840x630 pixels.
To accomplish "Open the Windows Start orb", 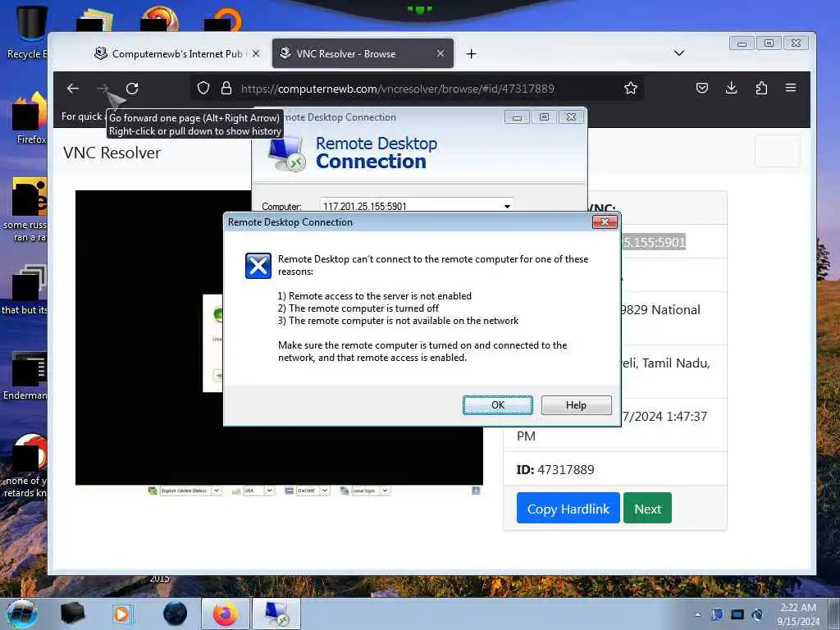I will [x=22, y=614].
